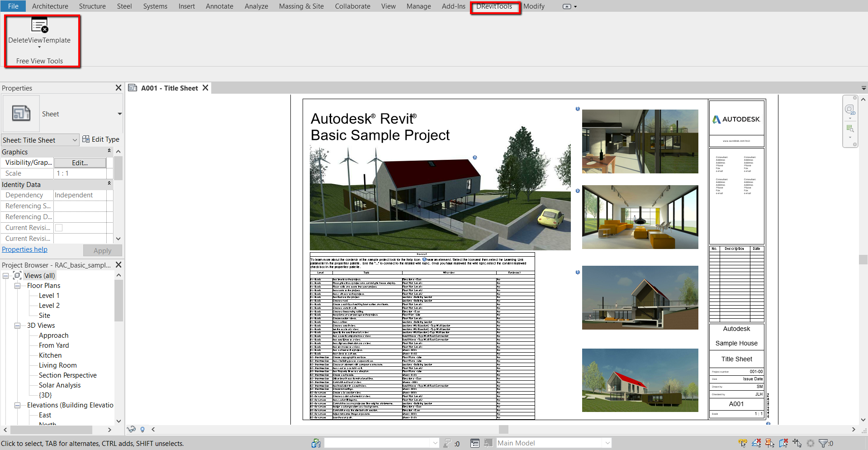This screenshot has width=868, height=450.
Task: Collapse the Identity Data group
Action: click(x=109, y=183)
